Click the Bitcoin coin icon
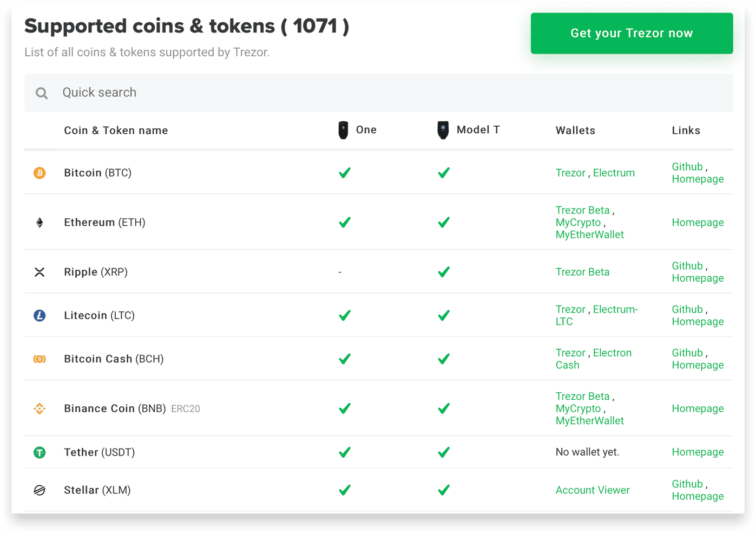Screen dimensions: 756x533 [40, 173]
